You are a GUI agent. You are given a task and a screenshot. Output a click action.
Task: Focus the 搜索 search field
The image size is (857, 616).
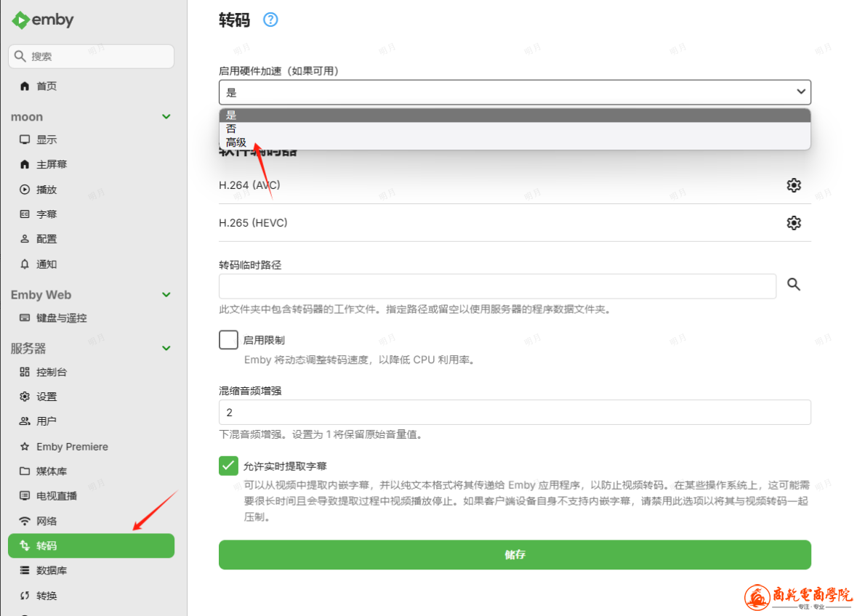coord(92,56)
